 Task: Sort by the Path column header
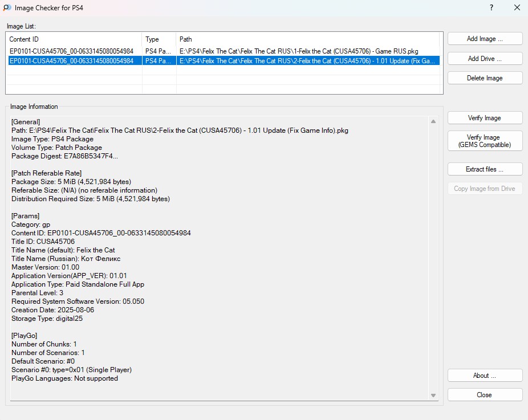[308, 39]
